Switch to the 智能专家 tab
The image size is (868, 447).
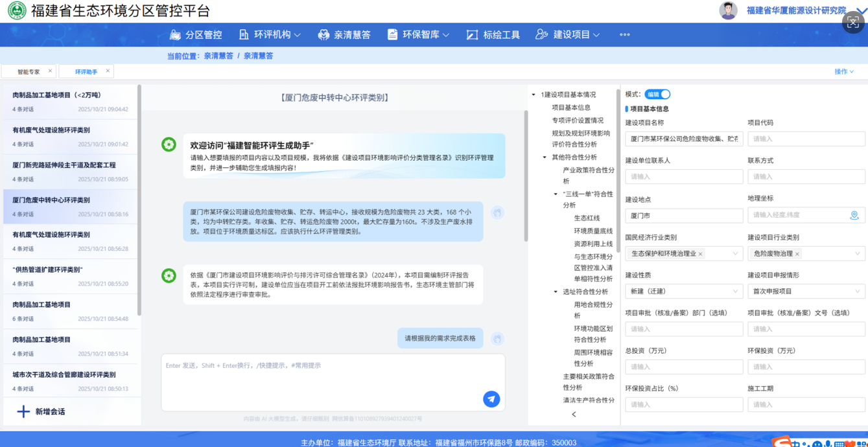29,72
